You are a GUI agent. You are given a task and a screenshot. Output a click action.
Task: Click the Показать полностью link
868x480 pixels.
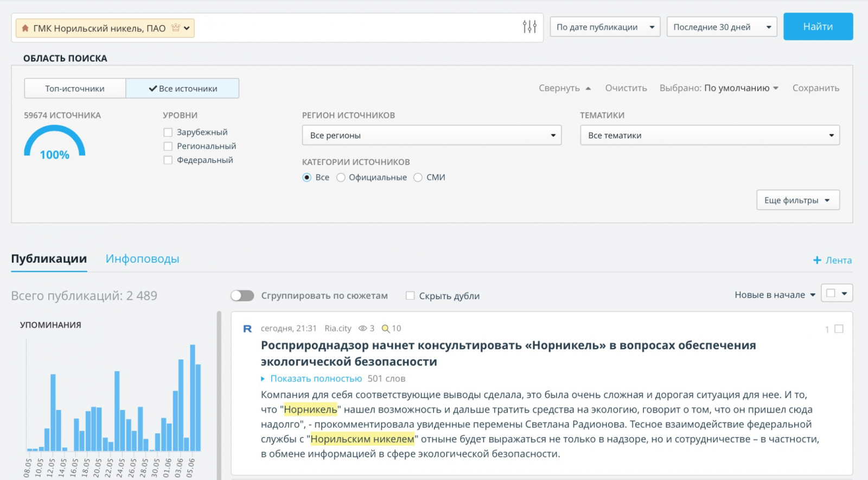click(x=316, y=378)
